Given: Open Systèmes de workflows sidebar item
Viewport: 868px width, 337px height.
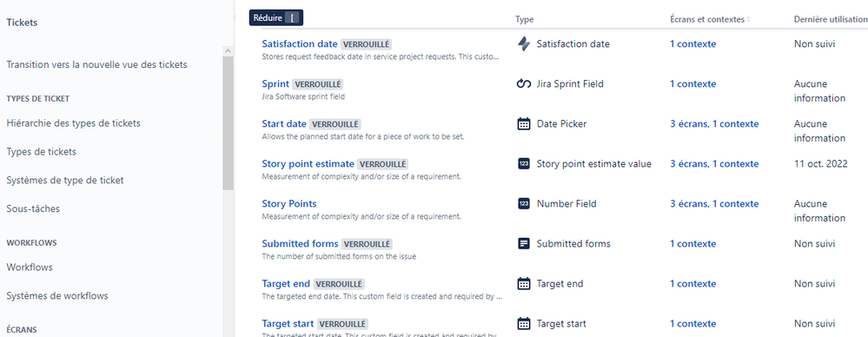Looking at the screenshot, I should coord(57,296).
